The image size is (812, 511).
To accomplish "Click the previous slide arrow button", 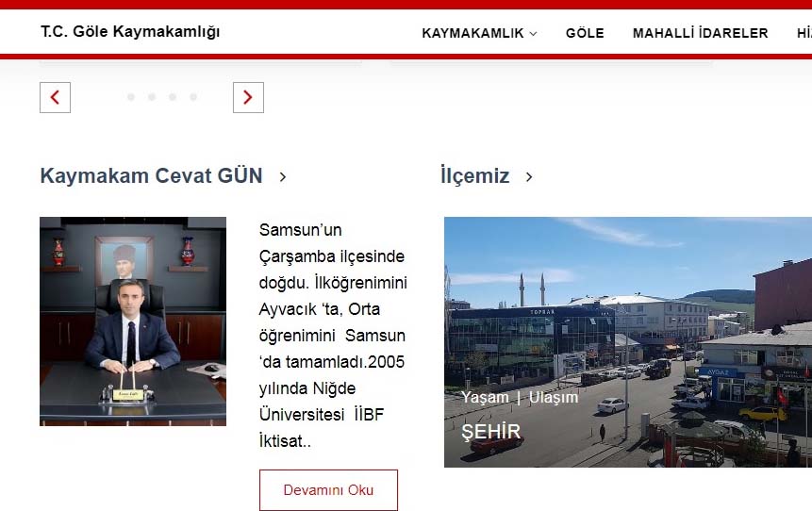I will (x=55, y=97).
